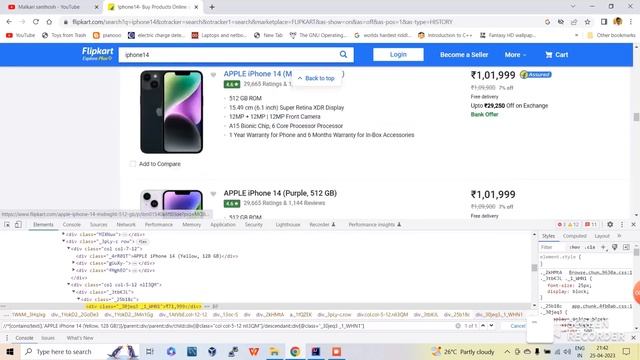Collapse the div class="col col-5-12 nlI3QM" node
This screenshot has width=640, height=360.
[69, 284]
